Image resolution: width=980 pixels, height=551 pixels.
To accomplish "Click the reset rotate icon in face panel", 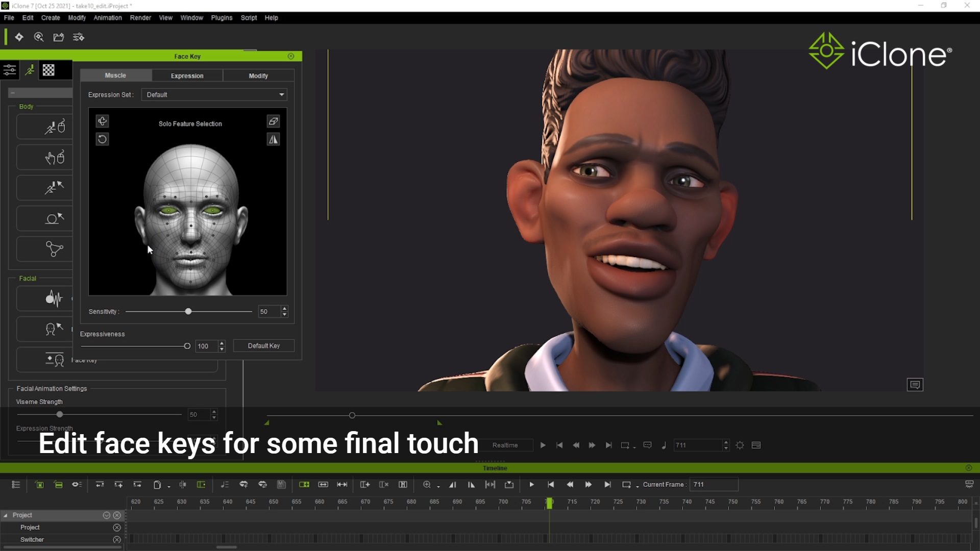I will [x=102, y=139].
